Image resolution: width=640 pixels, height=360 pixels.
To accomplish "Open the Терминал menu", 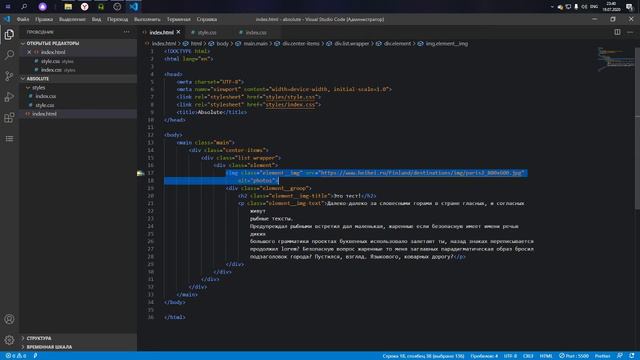I will [179, 19].
